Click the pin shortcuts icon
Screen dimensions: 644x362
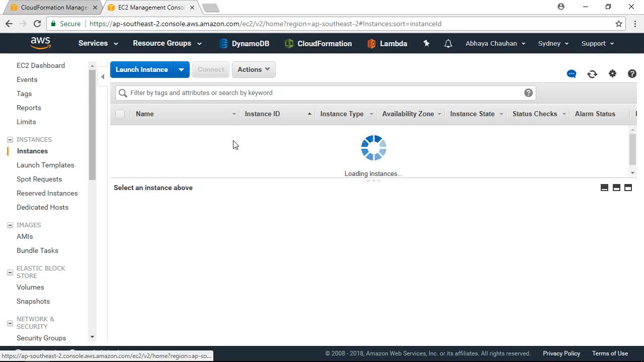click(426, 43)
